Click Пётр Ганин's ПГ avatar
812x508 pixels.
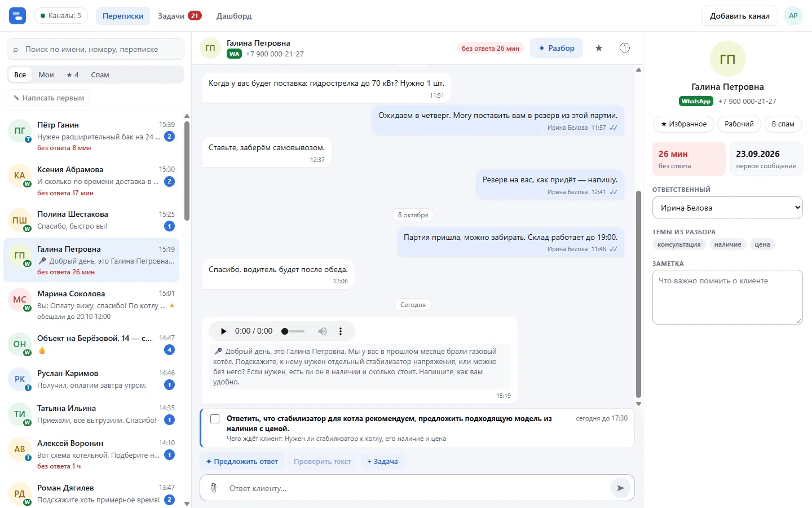[20, 131]
